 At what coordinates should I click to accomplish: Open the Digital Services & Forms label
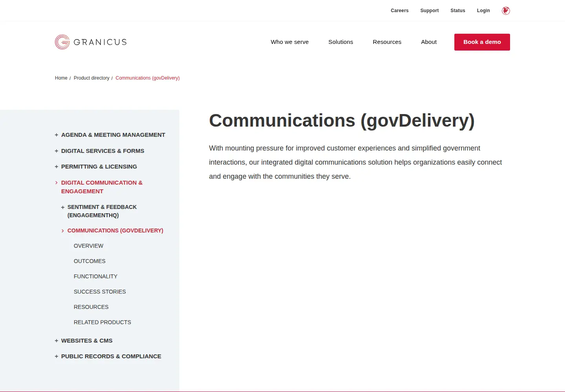pos(103,151)
